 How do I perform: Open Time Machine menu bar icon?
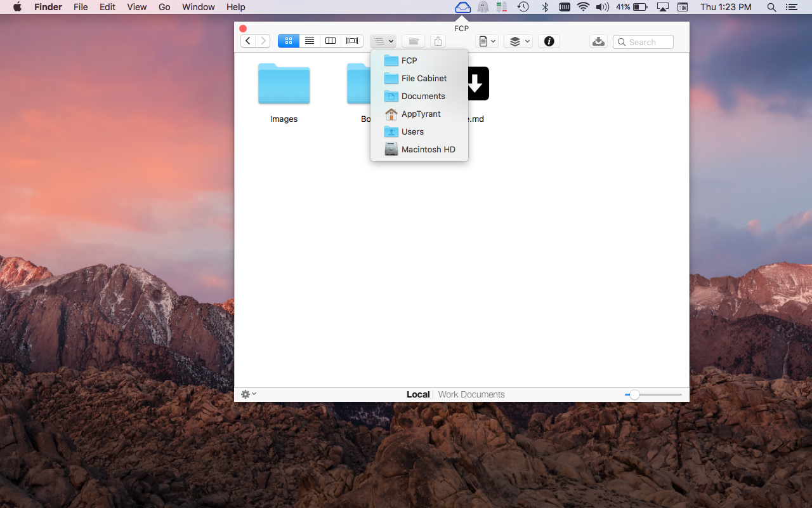523,7
